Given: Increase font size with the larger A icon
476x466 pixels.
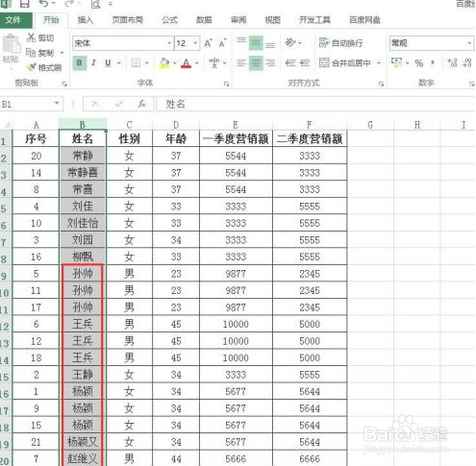Looking at the screenshot, I should (209, 43).
